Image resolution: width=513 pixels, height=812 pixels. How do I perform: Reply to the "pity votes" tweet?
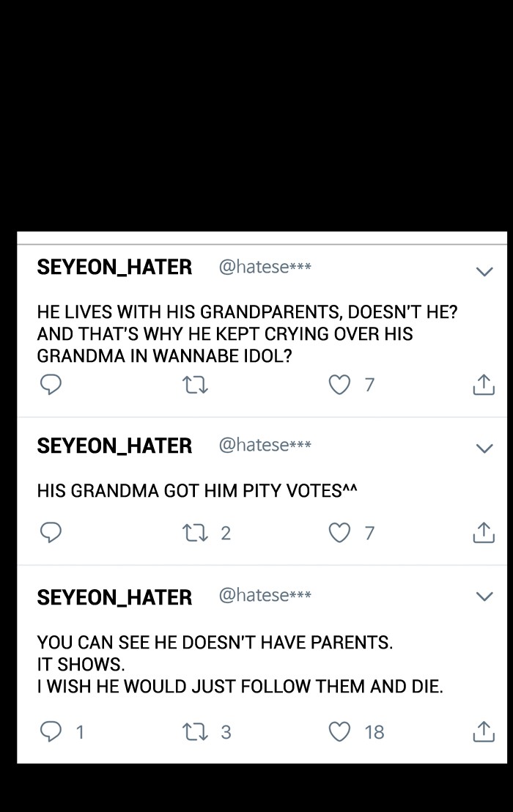click(50, 533)
